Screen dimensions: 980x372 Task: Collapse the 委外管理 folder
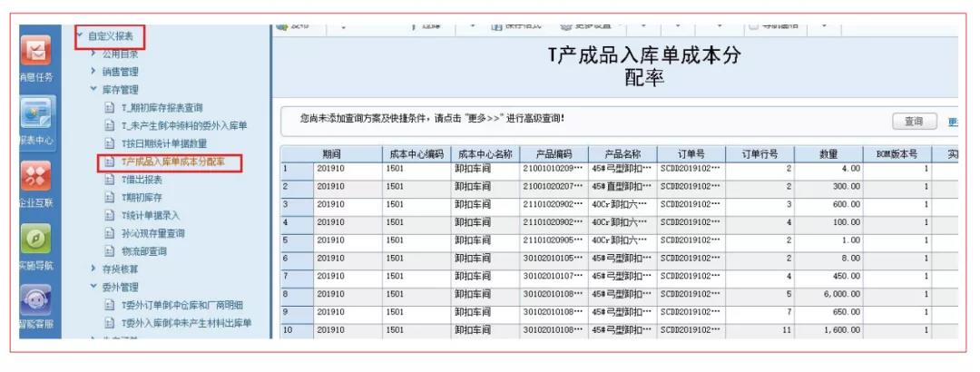point(93,287)
